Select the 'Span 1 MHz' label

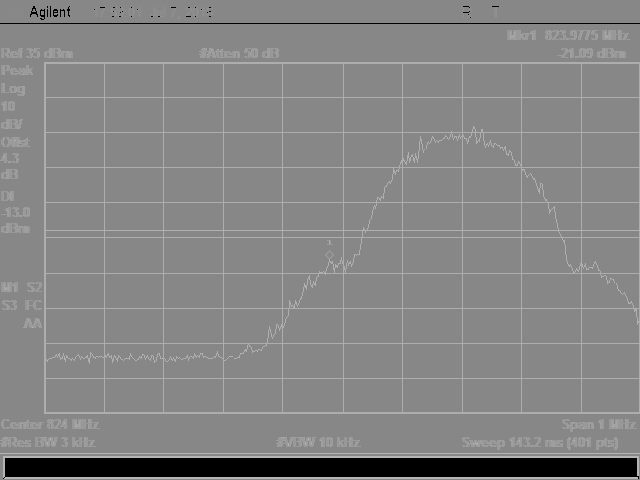tap(599, 424)
